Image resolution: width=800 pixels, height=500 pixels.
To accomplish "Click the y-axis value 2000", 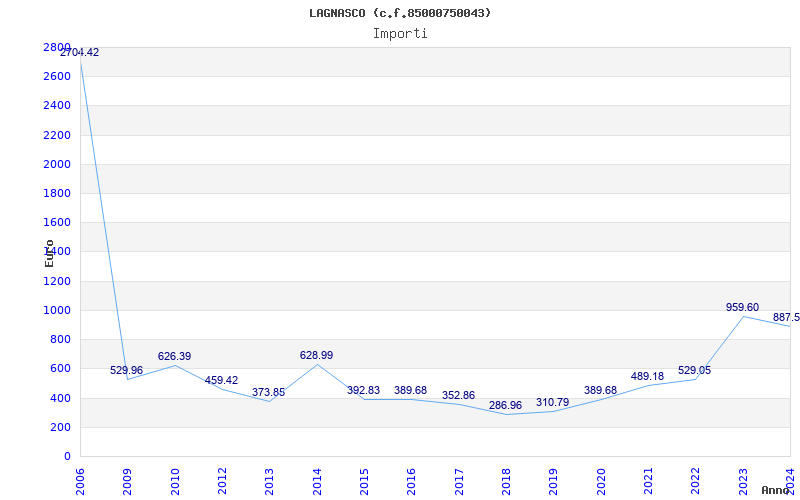I will pyautogui.click(x=57, y=164).
